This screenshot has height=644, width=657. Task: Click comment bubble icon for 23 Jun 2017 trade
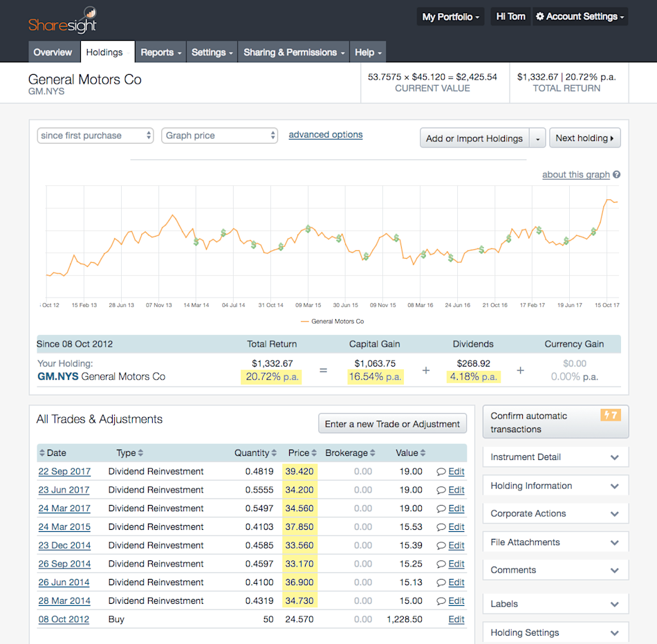441,490
